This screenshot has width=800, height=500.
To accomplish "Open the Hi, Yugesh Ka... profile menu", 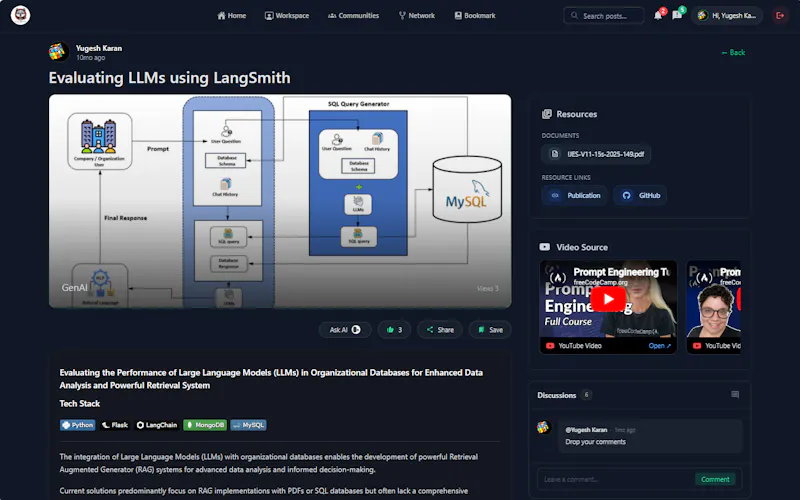I will (x=727, y=16).
